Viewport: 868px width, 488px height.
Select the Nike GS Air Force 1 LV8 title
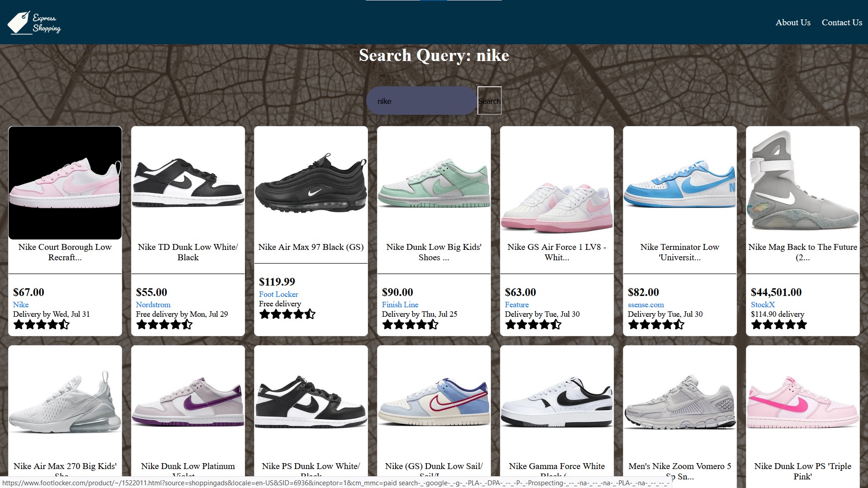coord(557,252)
